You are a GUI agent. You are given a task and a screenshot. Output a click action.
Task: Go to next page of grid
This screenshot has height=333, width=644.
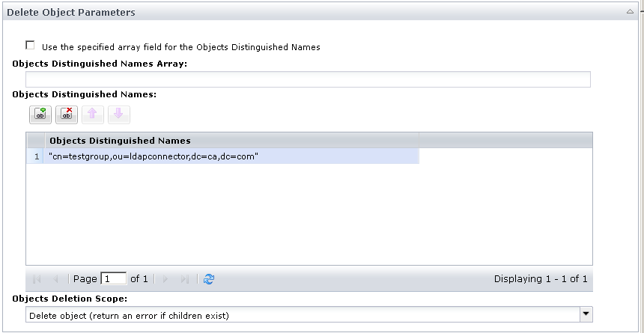point(165,279)
